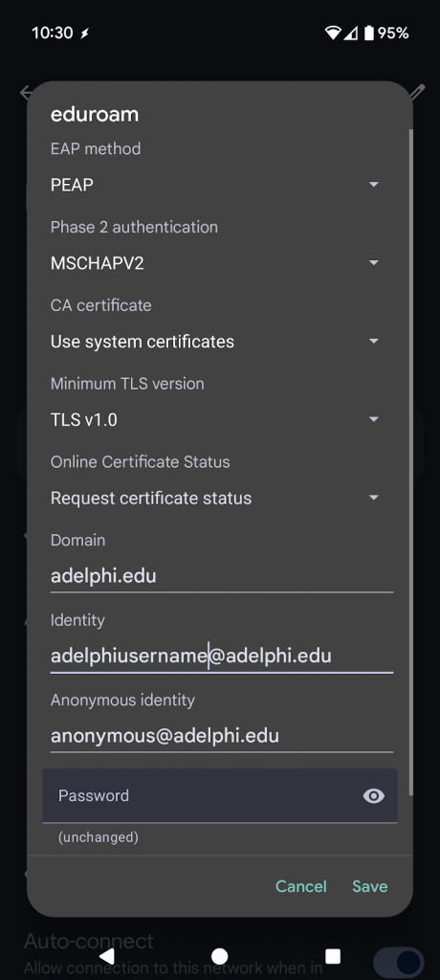440x980 pixels.
Task: Open the CA certificate dropdown
Action: tap(215, 342)
